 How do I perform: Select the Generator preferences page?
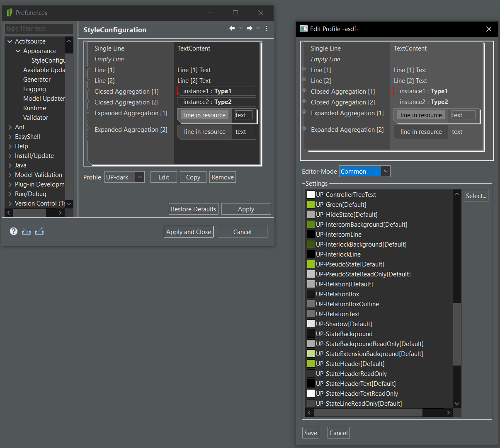click(x=37, y=80)
